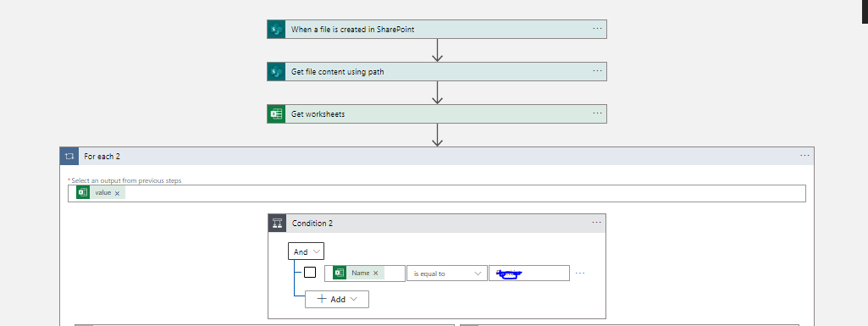
Task: Click arrow between Get worksheets and For each 2
Action: coord(437,135)
